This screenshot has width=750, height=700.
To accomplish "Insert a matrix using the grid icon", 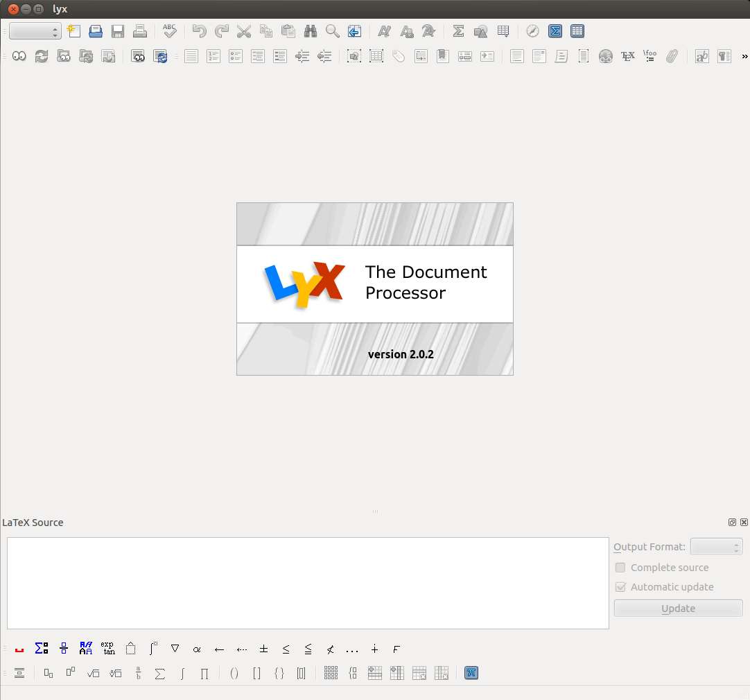I will tap(331, 673).
